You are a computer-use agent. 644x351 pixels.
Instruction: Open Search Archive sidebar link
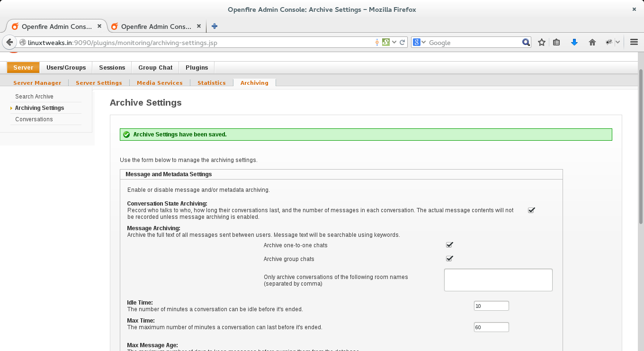[34, 97]
